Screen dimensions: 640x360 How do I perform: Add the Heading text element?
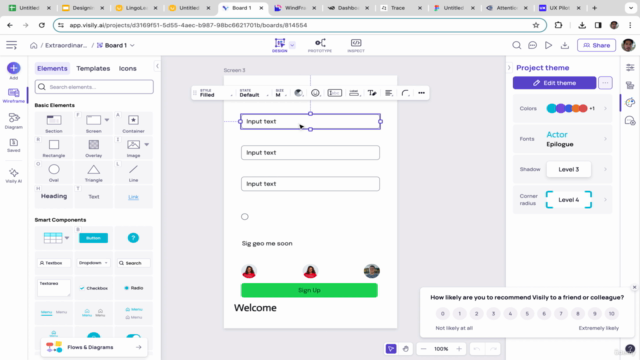[54, 196]
